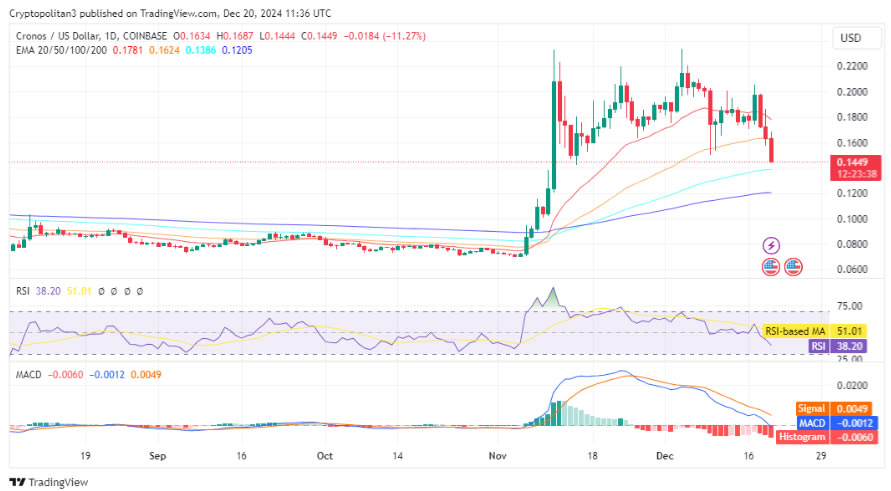This screenshot has width=891, height=491.
Task: Select the RSI indicator legend label
Action: pyautogui.click(x=22, y=291)
